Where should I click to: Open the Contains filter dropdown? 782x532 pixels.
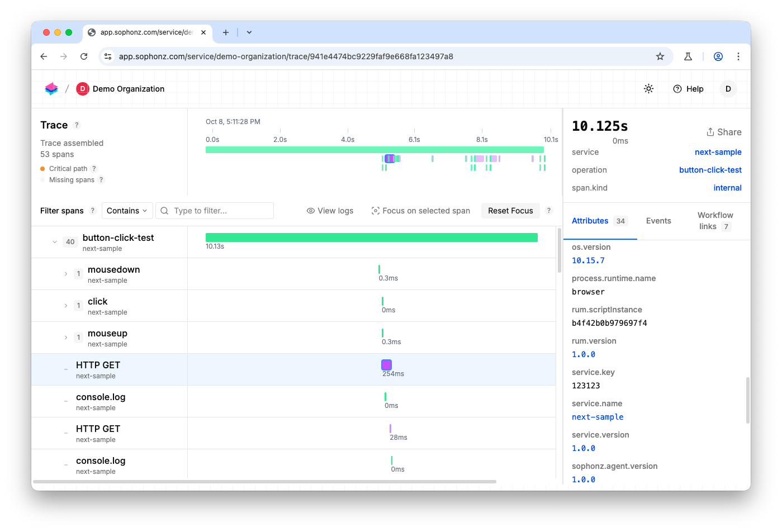[127, 211]
